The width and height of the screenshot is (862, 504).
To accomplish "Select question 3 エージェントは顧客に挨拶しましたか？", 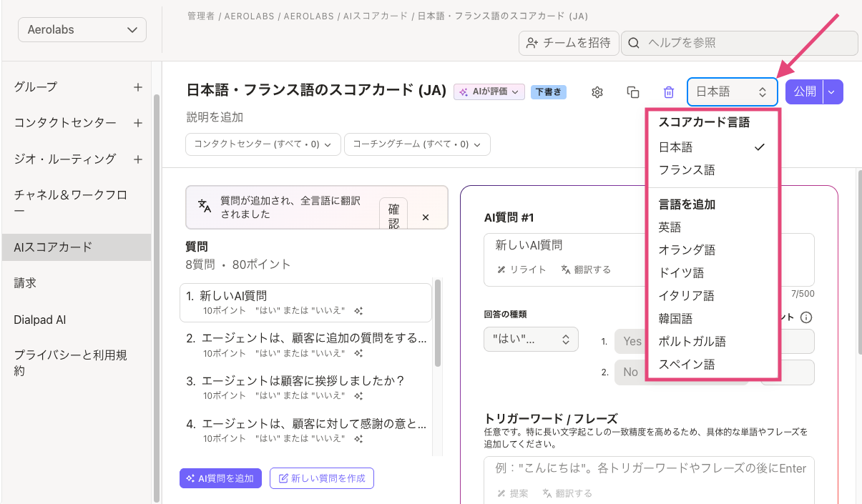I will coord(305,387).
